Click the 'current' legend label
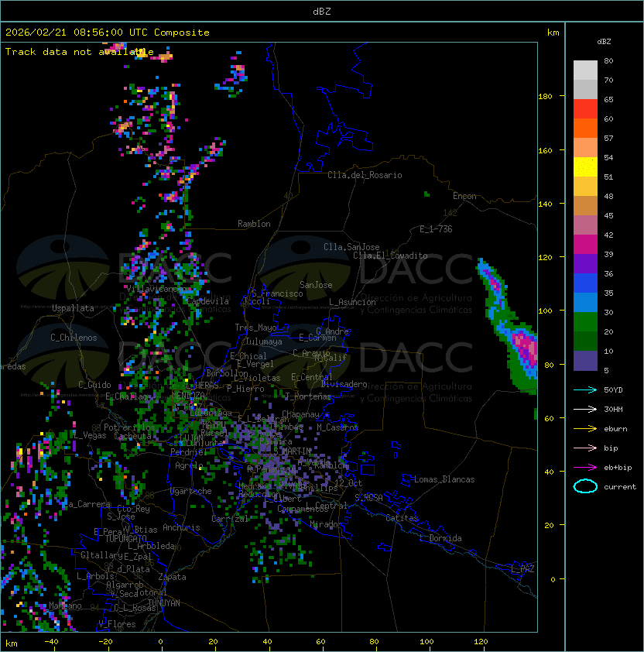Screen dimensions: 644x652 (620, 487)
